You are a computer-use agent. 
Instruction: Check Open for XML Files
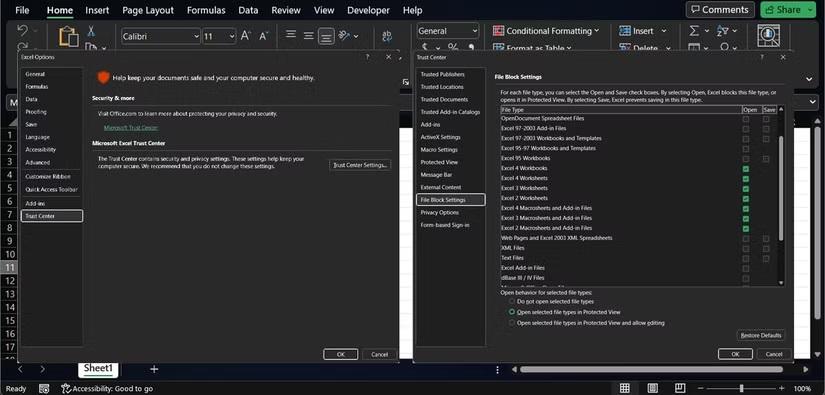746,249
